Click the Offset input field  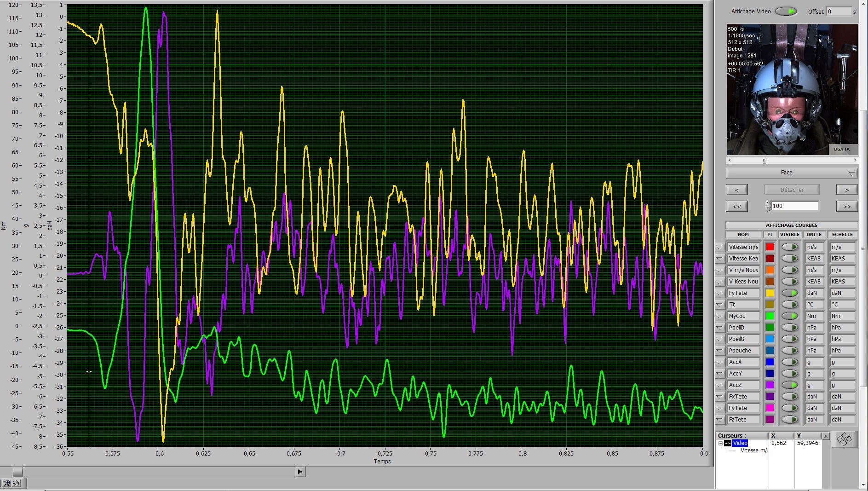pos(839,12)
